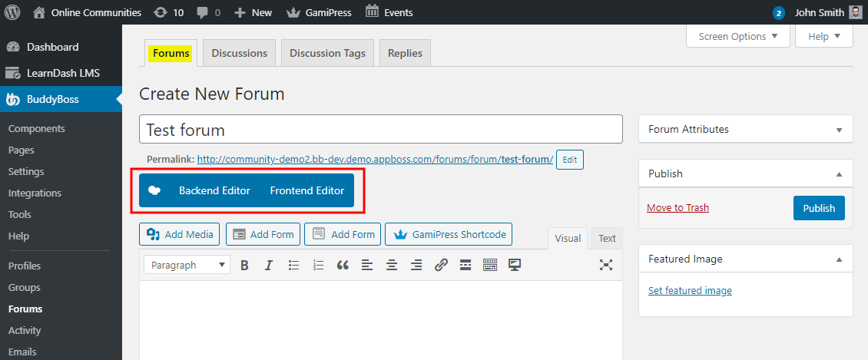Viewport: 868px width, 360px height.
Task: Center align the text
Action: click(x=392, y=265)
